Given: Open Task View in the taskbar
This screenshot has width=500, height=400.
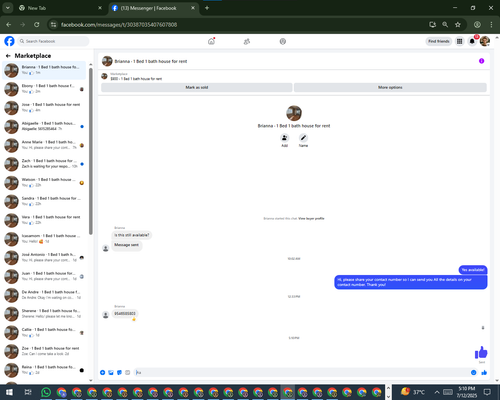Looking at the screenshot, I should coord(28,392).
